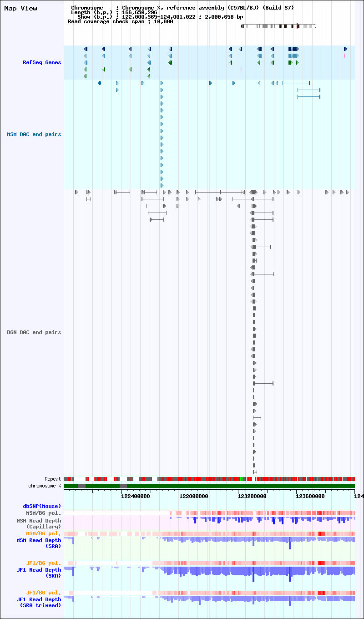
Task: Click MSM Read Depth (SRA) label
Action: point(39,543)
